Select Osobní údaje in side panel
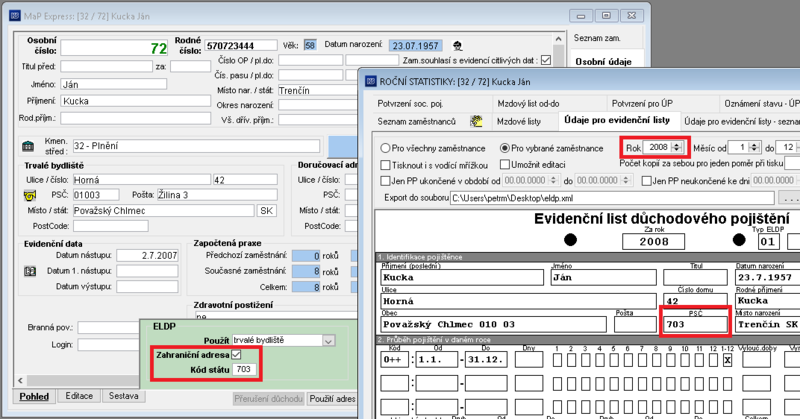This screenshot has width=800, height=419. (604, 62)
